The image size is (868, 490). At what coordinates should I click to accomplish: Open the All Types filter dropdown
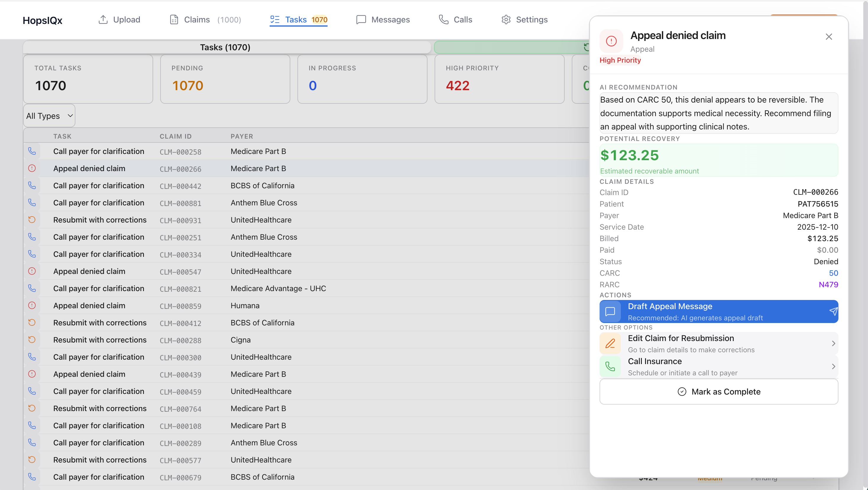tap(49, 116)
